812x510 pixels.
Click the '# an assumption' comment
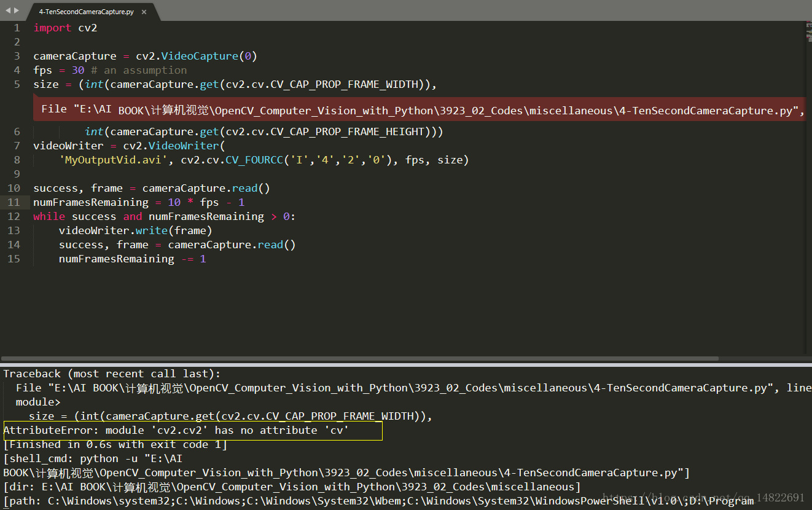(139, 70)
